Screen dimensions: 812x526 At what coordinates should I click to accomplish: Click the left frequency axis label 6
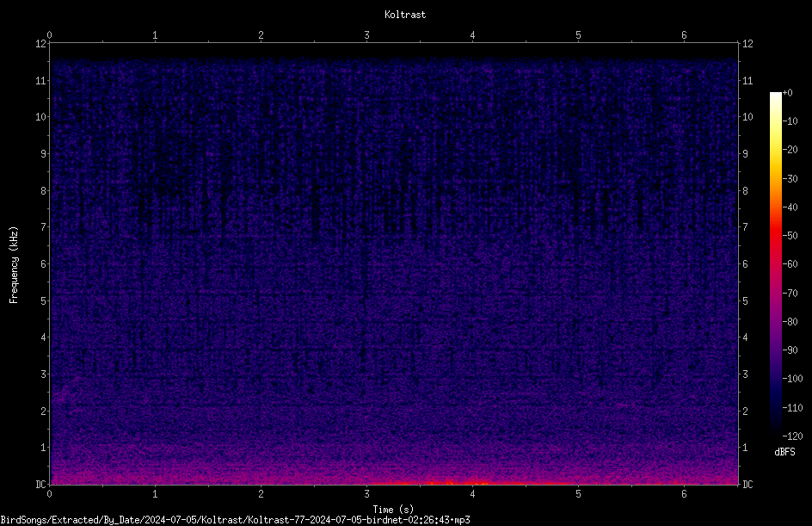click(x=44, y=263)
